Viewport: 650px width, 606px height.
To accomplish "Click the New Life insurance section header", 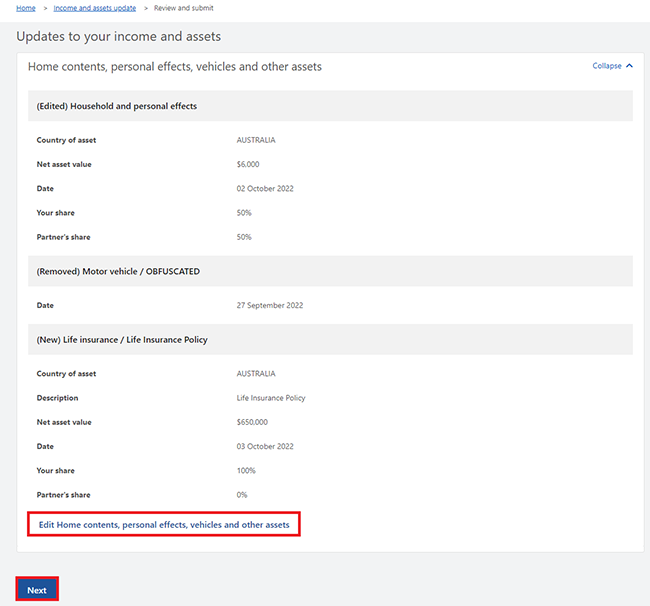I will tap(122, 340).
